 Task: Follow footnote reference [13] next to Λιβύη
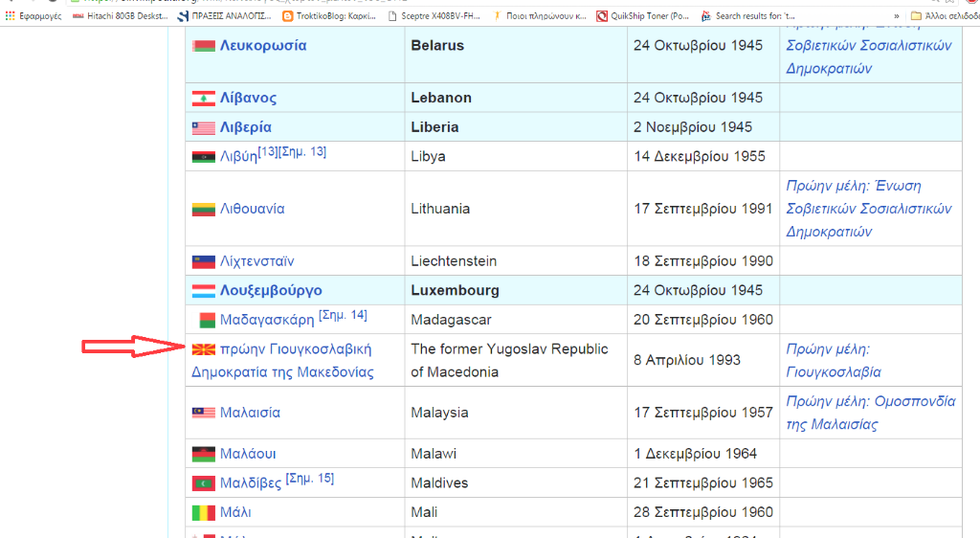coord(267,152)
